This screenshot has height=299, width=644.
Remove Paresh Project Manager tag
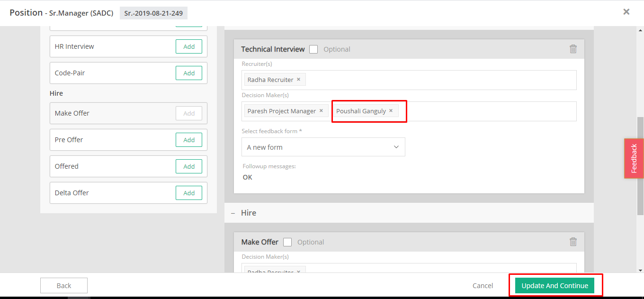click(x=321, y=111)
